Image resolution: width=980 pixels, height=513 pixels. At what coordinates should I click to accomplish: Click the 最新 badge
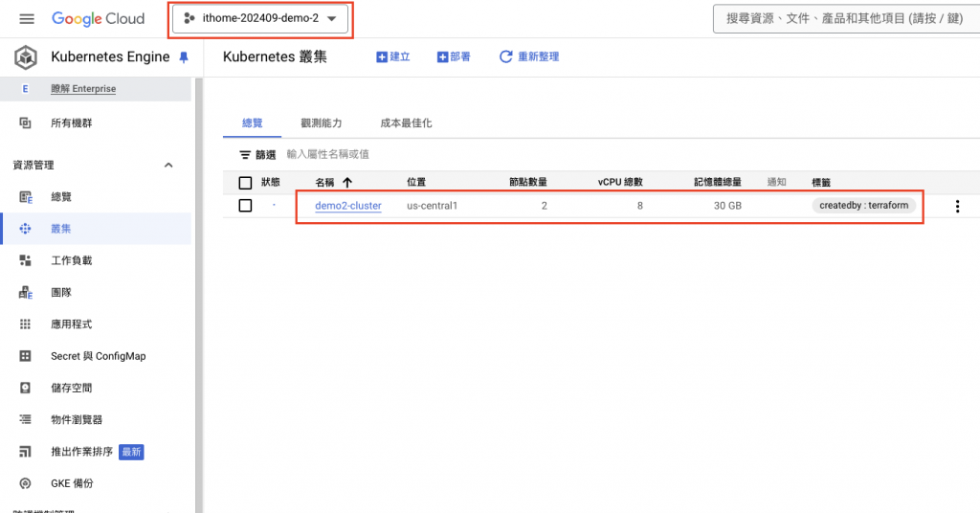[x=131, y=452]
